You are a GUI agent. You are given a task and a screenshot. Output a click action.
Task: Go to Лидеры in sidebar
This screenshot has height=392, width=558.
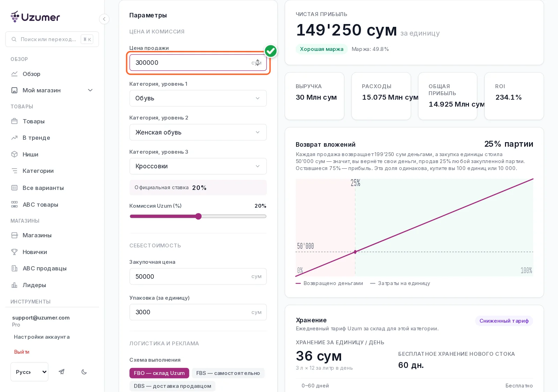34,285
